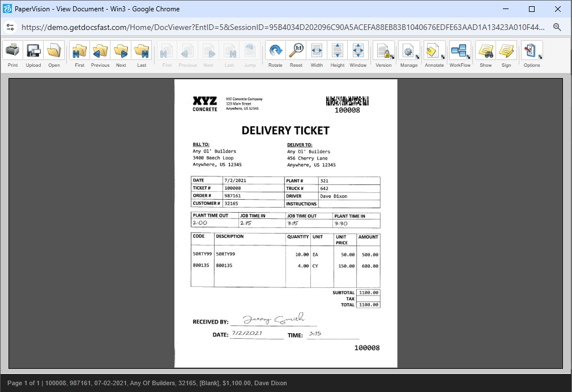Viewport: 572px width, 392px height.
Task: Sign the document using Sign button
Action: pos(506,51)
